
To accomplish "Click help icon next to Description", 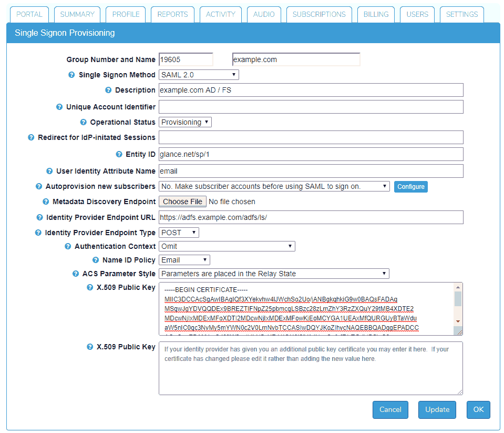I will tap(108, 90).
